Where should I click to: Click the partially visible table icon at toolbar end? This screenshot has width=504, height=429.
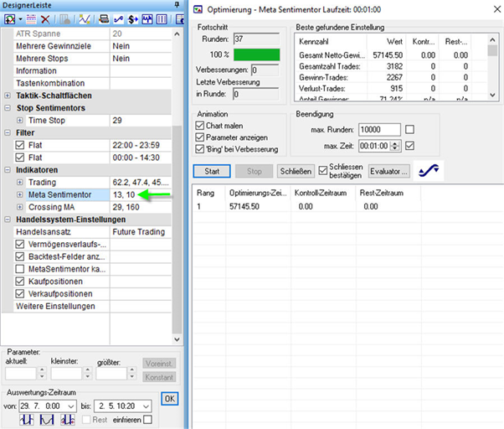180,19
